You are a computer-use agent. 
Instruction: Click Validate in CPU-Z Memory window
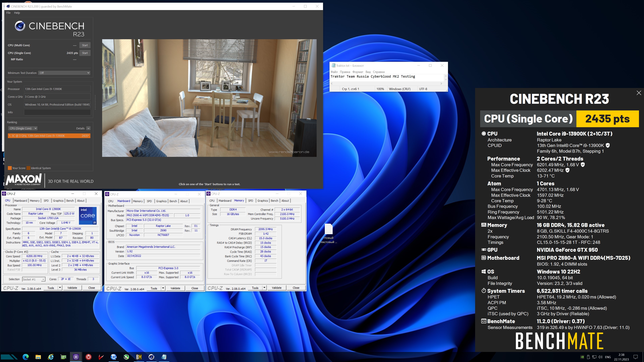pyautogui.click(x=277, y=288)
